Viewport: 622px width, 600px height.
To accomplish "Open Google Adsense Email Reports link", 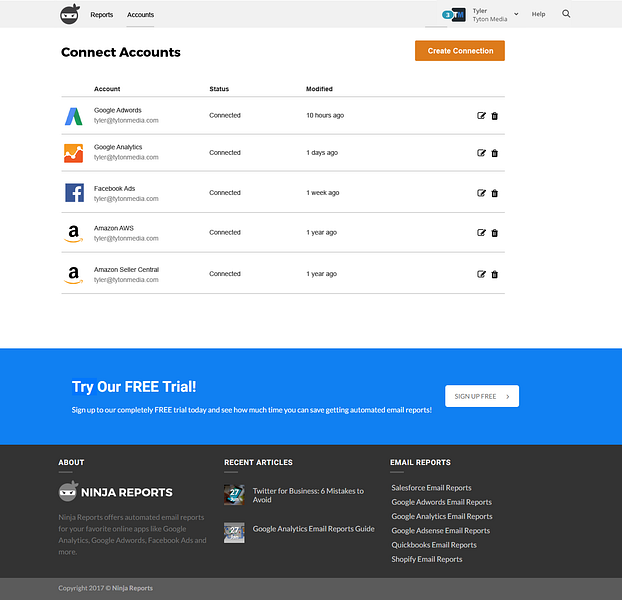I will pyautogui.click(x=441, y=531).
